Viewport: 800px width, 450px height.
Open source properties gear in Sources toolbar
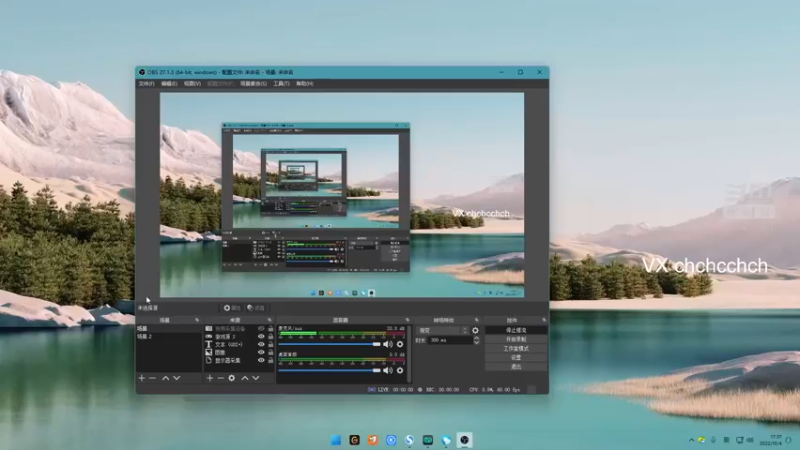click(x=232, y=378)
